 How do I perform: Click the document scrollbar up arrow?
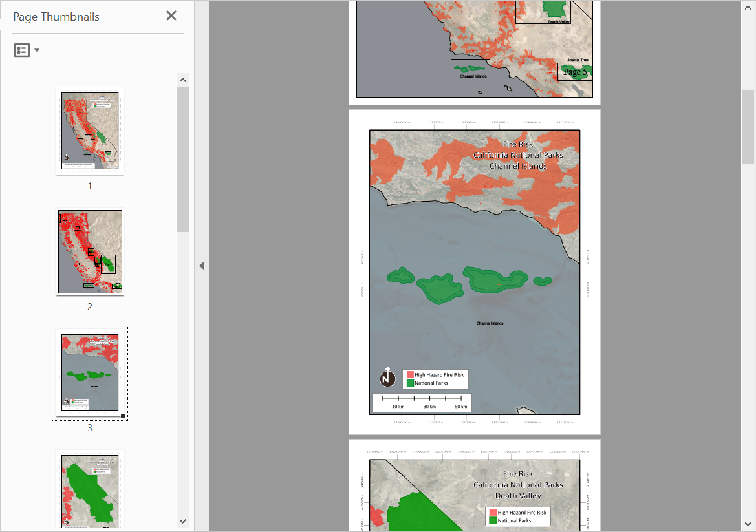point(748,7)
